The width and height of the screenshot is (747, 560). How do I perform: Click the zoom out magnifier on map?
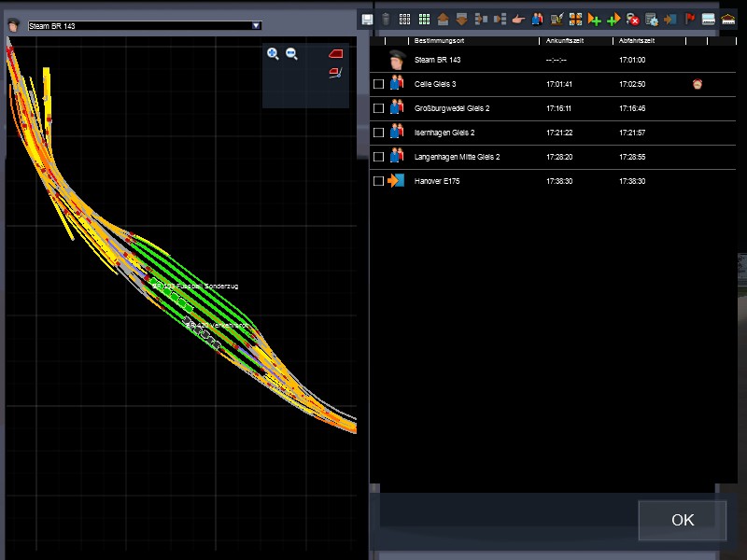(291, 54)
